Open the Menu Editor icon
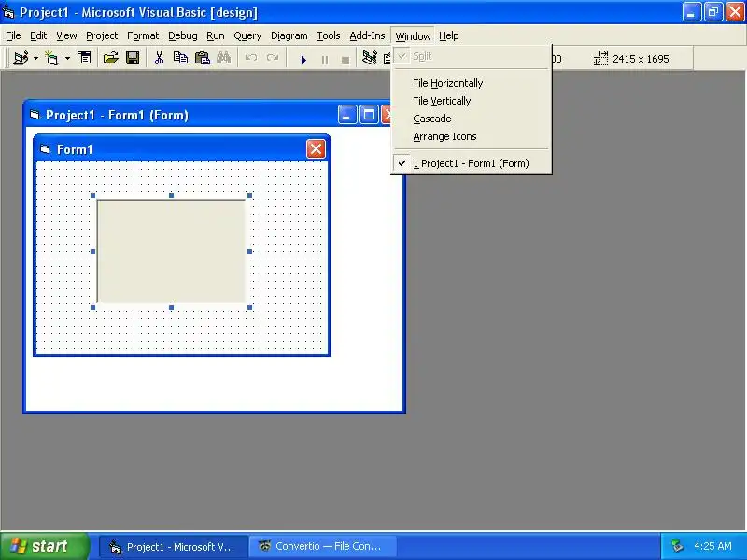Screen dimensions: 747x560 85,58
